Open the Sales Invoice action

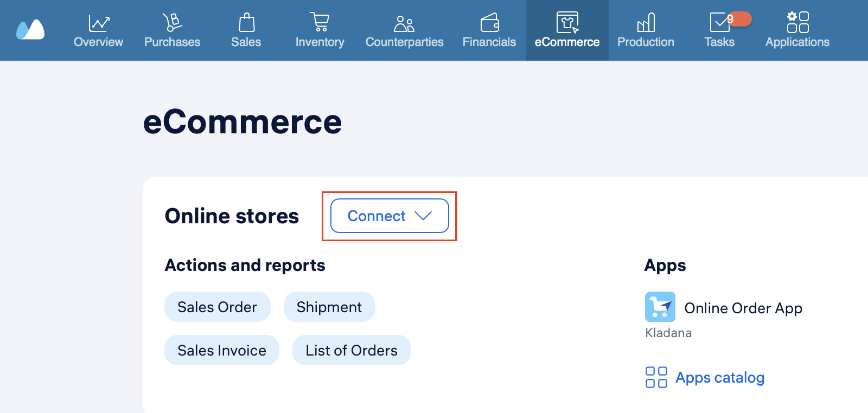click(222, 350)
